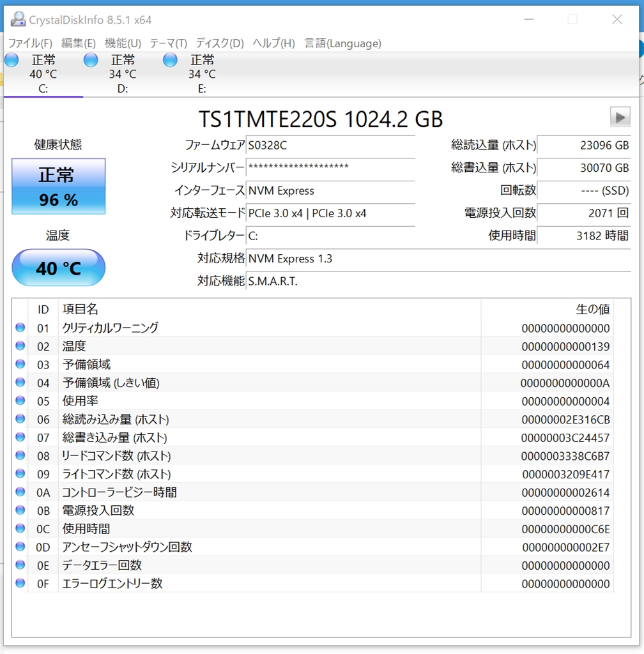
Task: Click raw value 0000000002E7
Action: (566, 547)
